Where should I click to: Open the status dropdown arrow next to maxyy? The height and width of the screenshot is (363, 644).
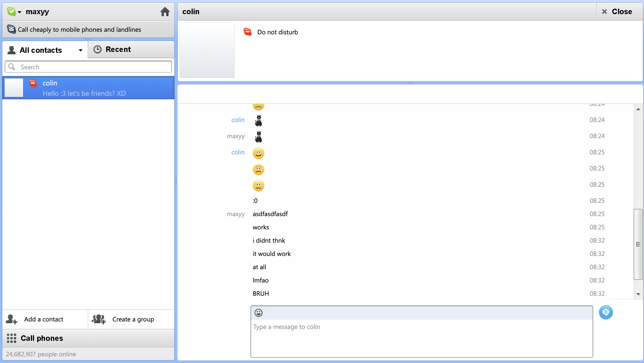[x=20, y=13]
